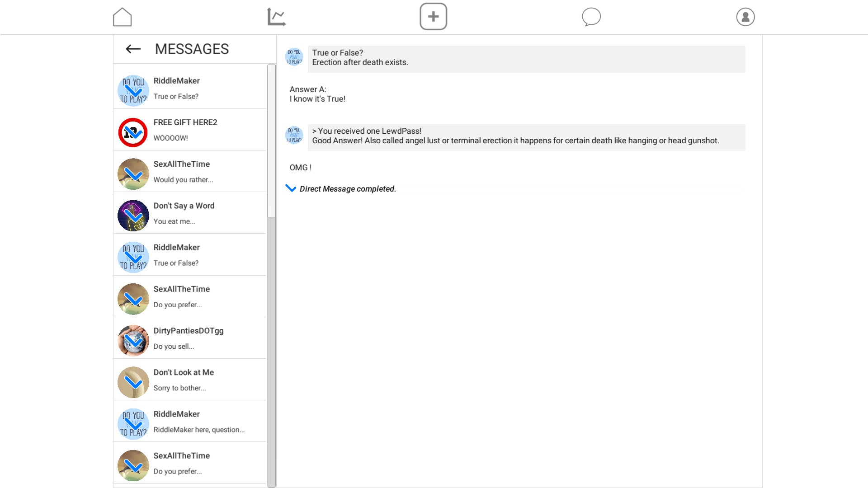Go to the home feed icon
This screenshot has height=488, width=868.
(x=122, y=17)
